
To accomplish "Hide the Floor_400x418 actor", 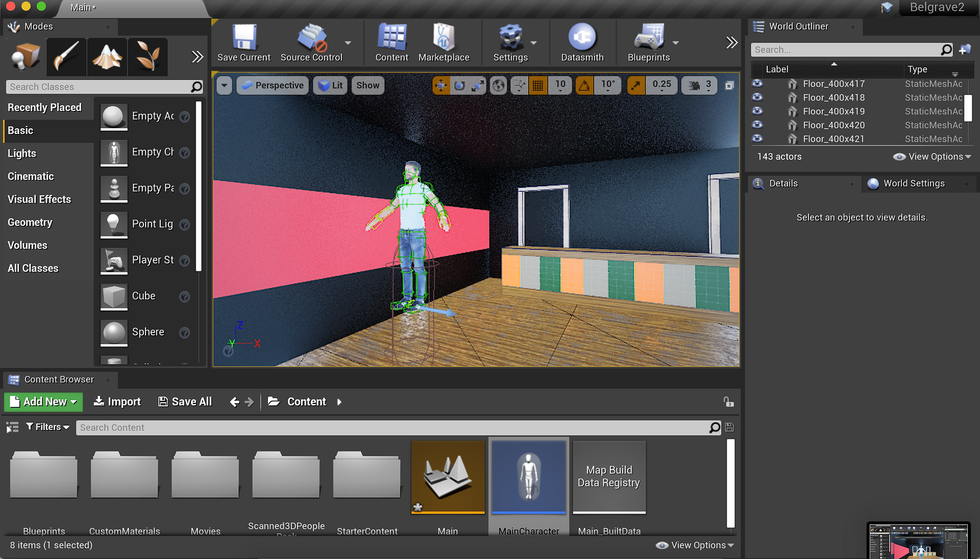I will [x=757, y=97].
